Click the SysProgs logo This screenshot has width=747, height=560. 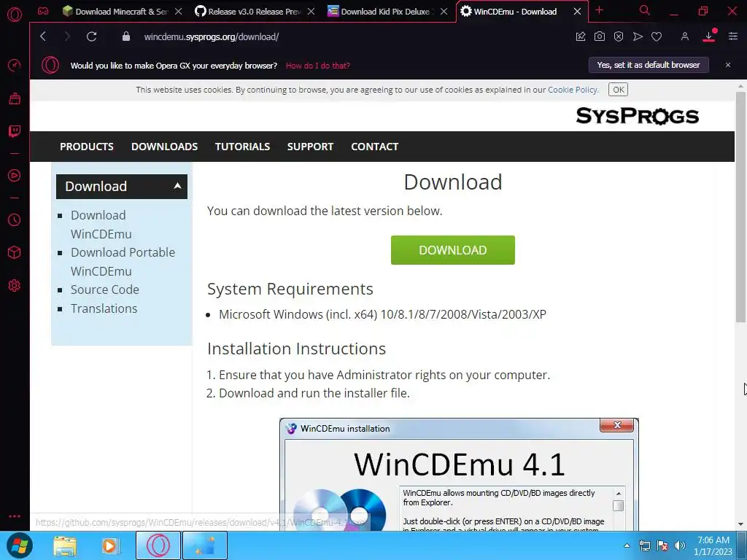click(x=637, y=116)
